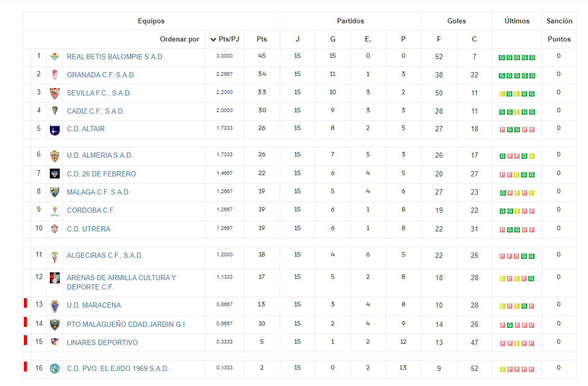Sort by P losses header
588x386 pixels.
click(x=403, y=39)
